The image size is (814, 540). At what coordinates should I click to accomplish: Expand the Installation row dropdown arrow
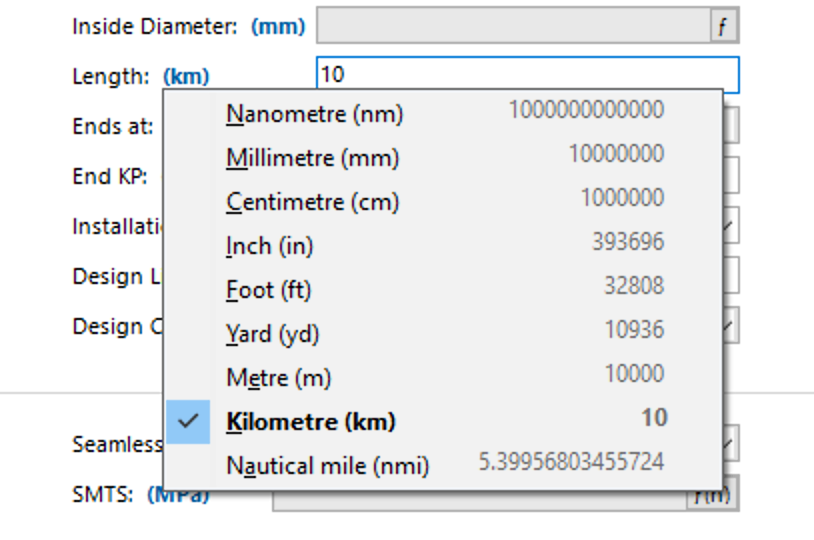[x=730, y=227]
